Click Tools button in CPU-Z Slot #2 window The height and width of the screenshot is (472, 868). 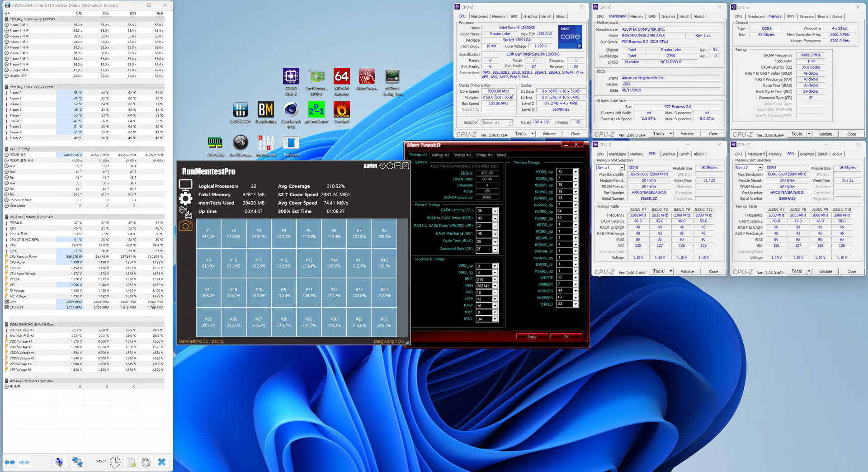click(797, 271)
